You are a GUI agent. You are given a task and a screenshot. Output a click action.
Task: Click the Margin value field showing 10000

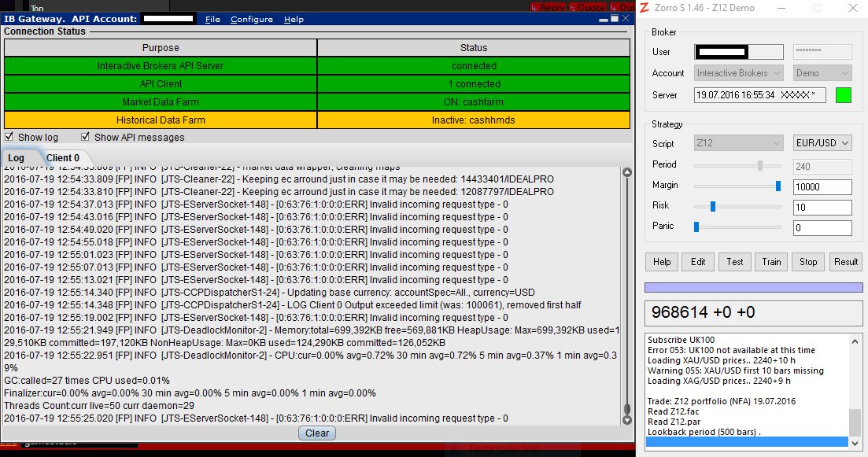822,187
